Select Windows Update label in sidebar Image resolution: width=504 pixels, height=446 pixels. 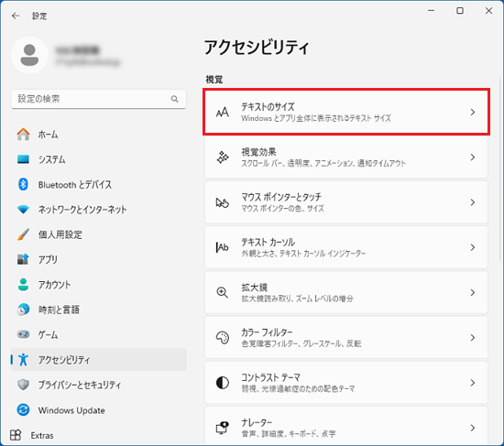pyautogui.click(x=71, y=410)
